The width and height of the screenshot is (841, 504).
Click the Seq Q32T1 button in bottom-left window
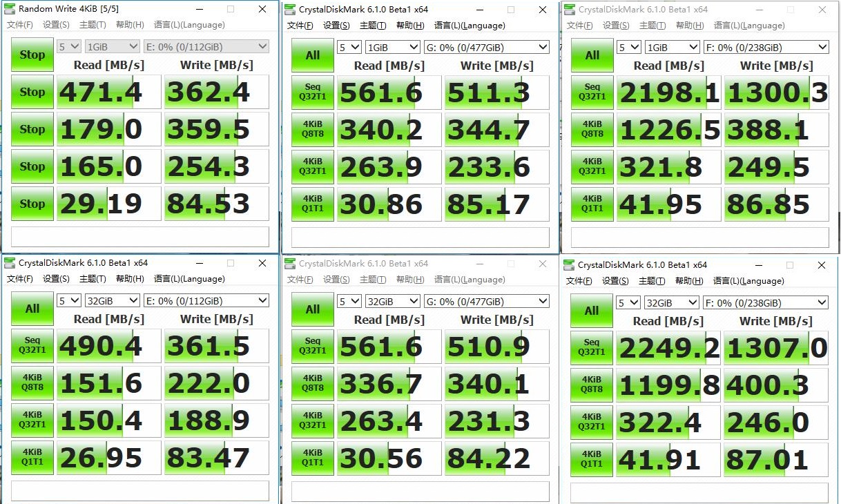click(x=32, y=346)
